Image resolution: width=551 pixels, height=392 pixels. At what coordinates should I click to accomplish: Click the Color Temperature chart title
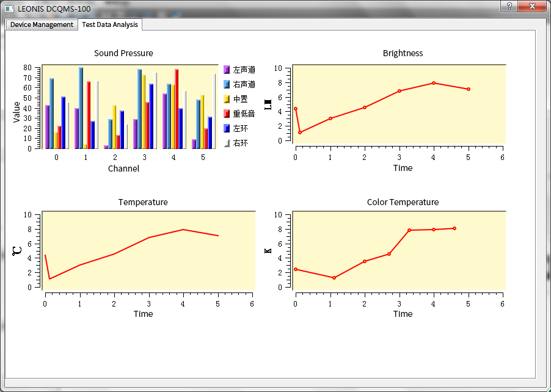(403, 202)
